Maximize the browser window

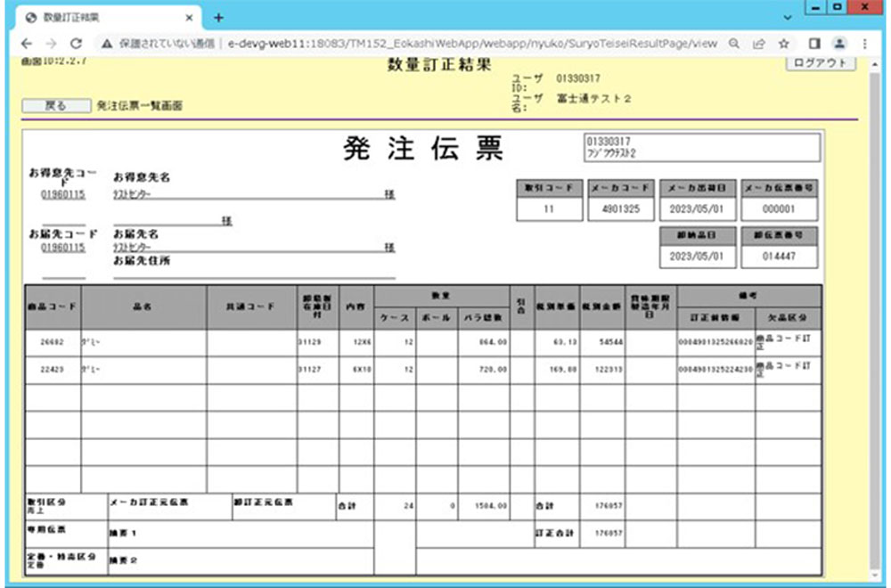(x=838, y=8)
